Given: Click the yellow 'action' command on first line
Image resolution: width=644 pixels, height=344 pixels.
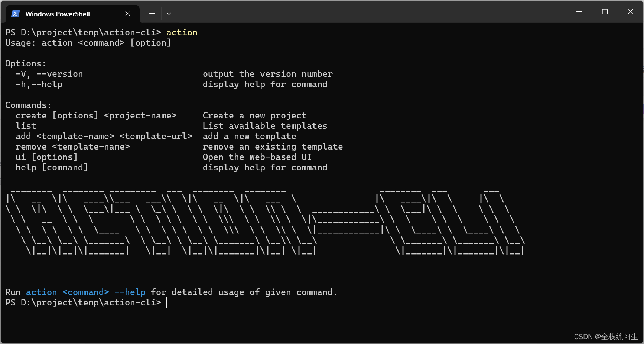Looking at the screenshot, I should pyautogui.click(x=182, y=33).
